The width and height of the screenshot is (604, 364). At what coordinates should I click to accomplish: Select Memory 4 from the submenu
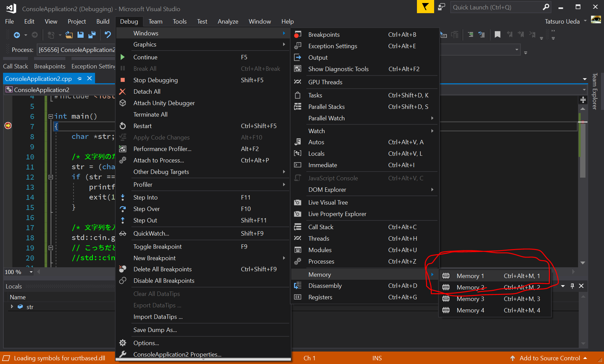click(x=495, y=310)
